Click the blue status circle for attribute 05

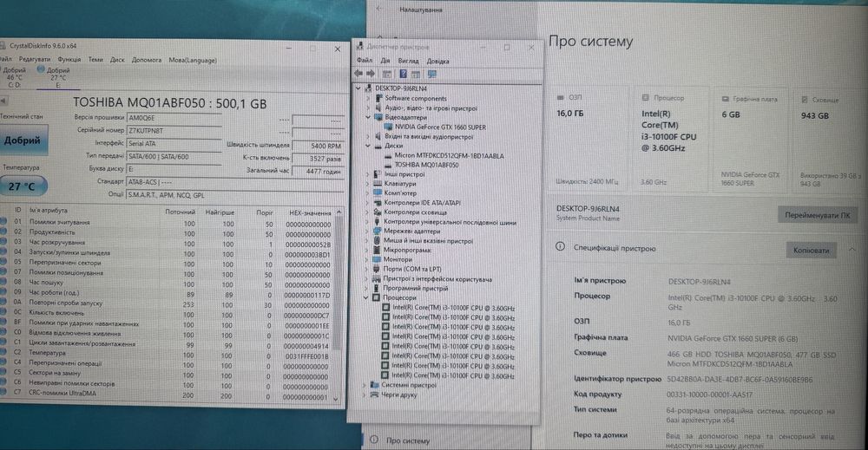coord(3,262)
